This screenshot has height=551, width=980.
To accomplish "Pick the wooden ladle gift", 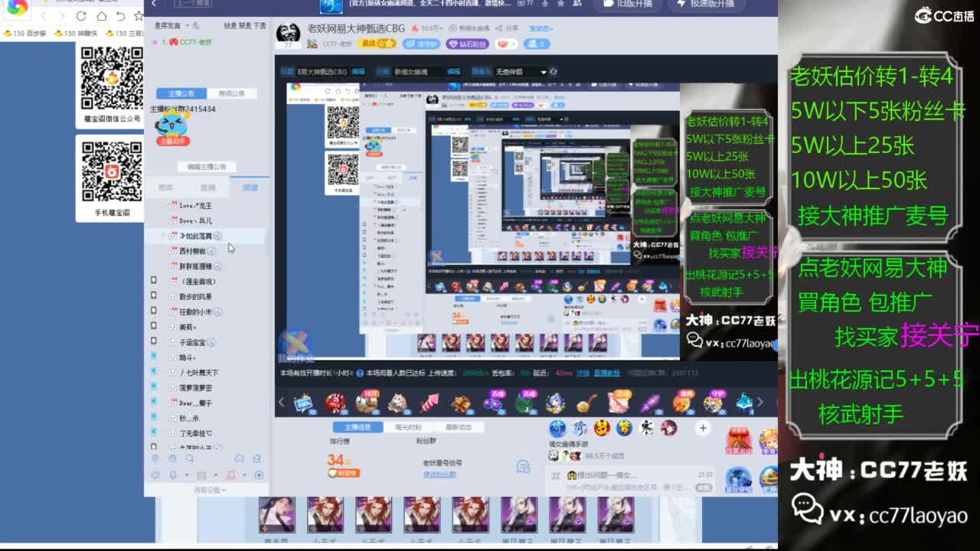I will point(586,403).
